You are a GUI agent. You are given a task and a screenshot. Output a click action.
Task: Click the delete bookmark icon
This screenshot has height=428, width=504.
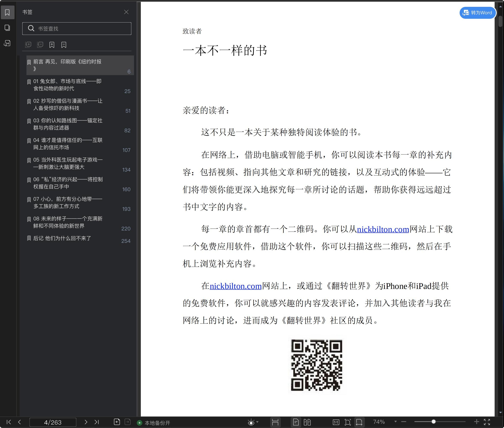click(64, 45)
